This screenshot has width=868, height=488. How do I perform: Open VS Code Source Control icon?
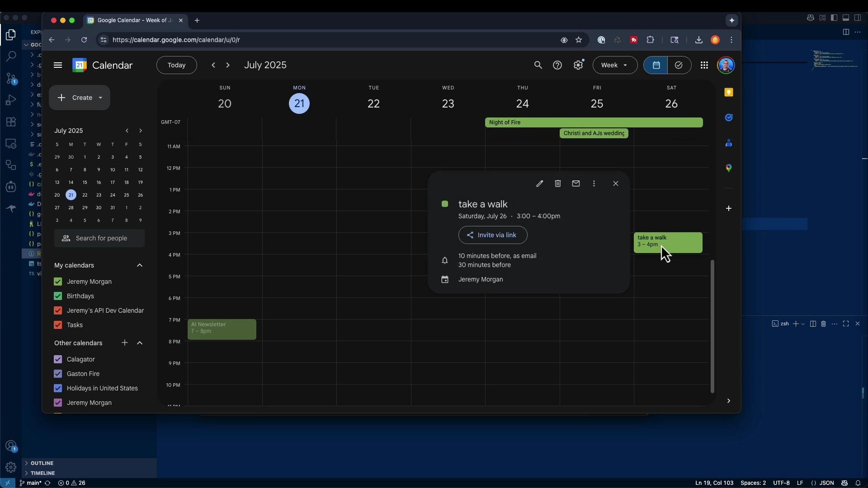[11, 78]
